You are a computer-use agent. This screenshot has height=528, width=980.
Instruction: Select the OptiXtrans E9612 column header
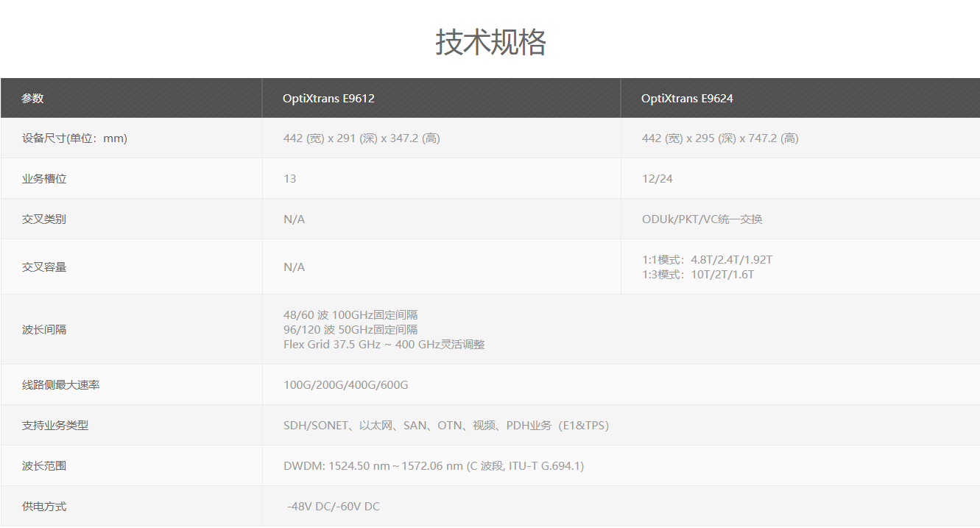(328, 98)
